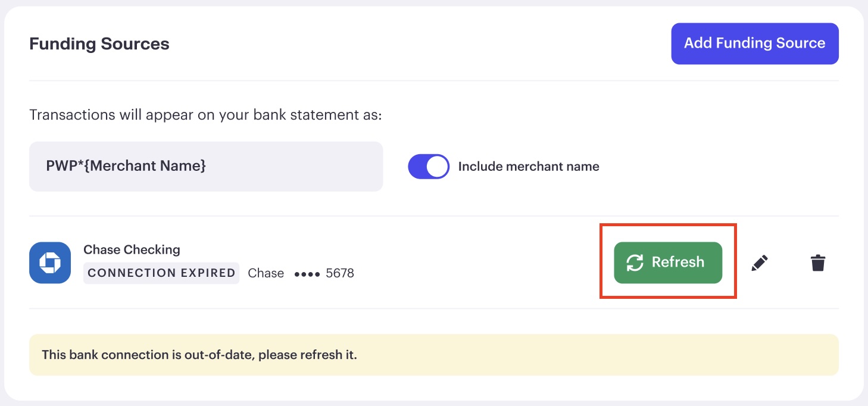This screenshot has height=406, width=868.
Task: Edit Chase Checking with the pencil icon
Action: click(760, 263)
